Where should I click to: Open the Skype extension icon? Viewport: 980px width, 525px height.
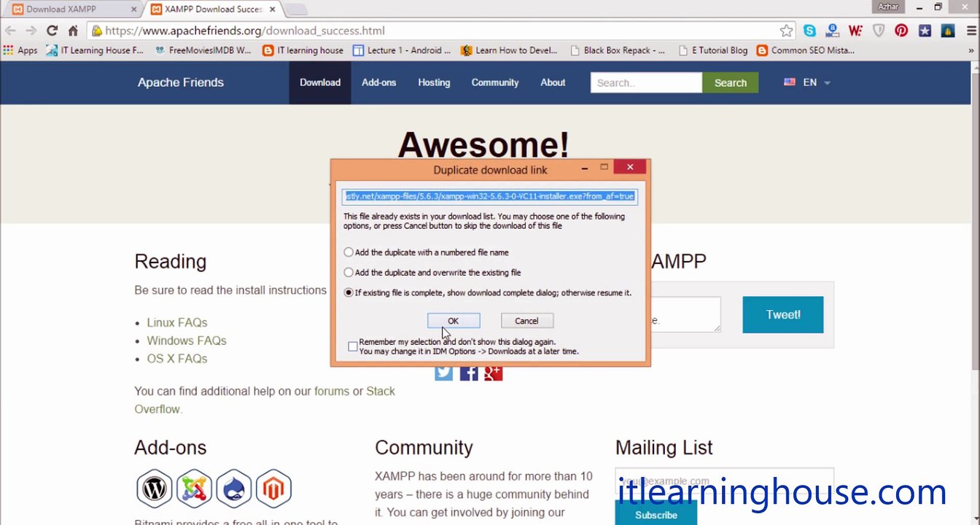point(809,31)
